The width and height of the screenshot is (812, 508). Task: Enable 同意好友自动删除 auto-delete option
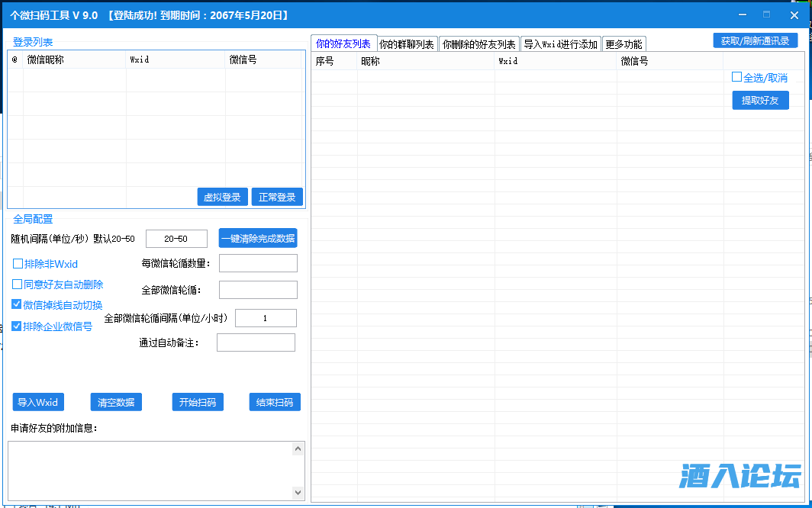point(18,283)
